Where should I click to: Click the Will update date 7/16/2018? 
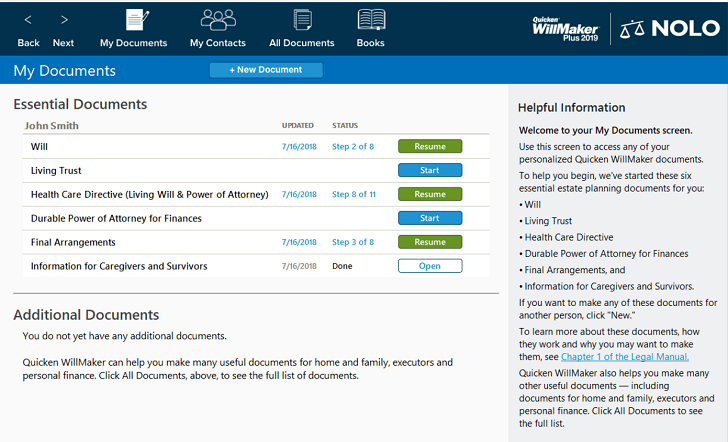[x=299, y=147]
